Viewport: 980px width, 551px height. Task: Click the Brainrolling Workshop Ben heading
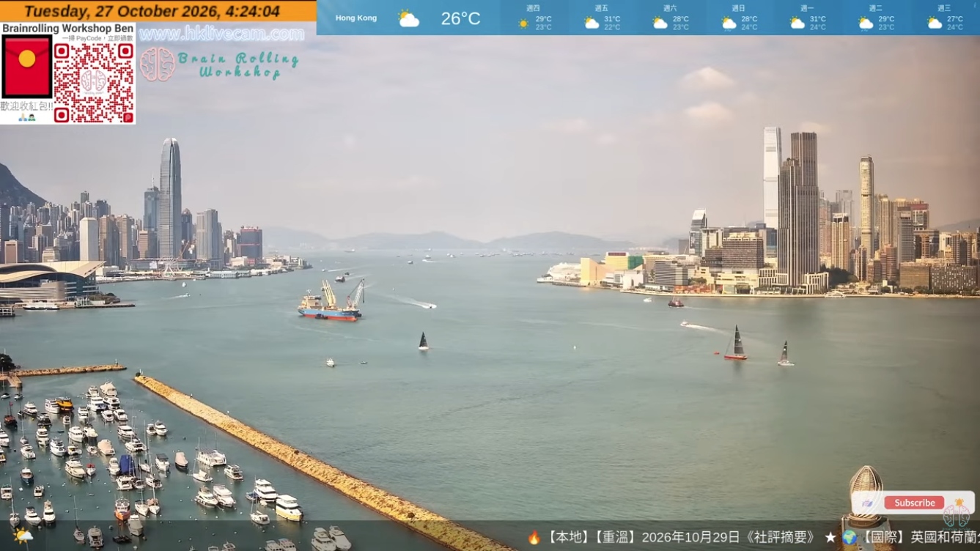68,29
